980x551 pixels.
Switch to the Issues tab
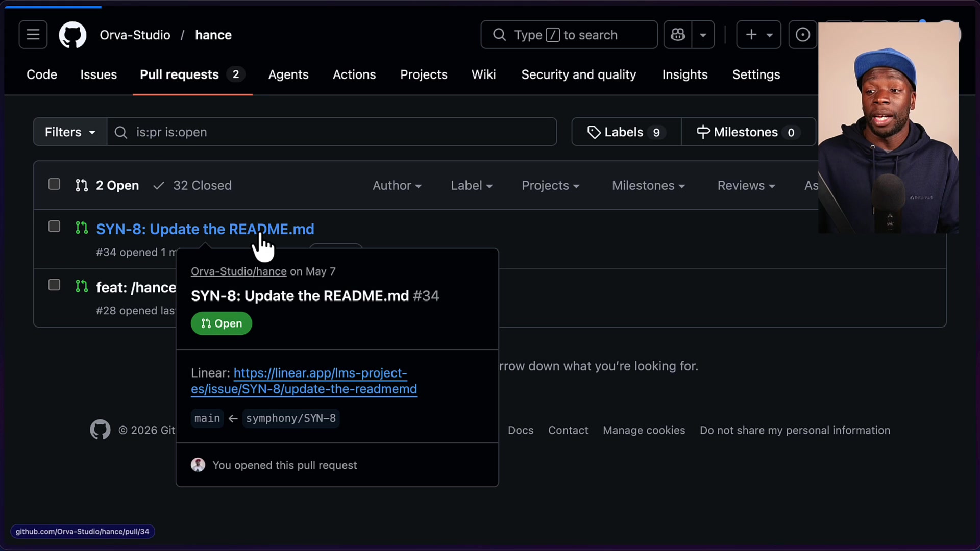pyautogui.click(x=99, y=74)
